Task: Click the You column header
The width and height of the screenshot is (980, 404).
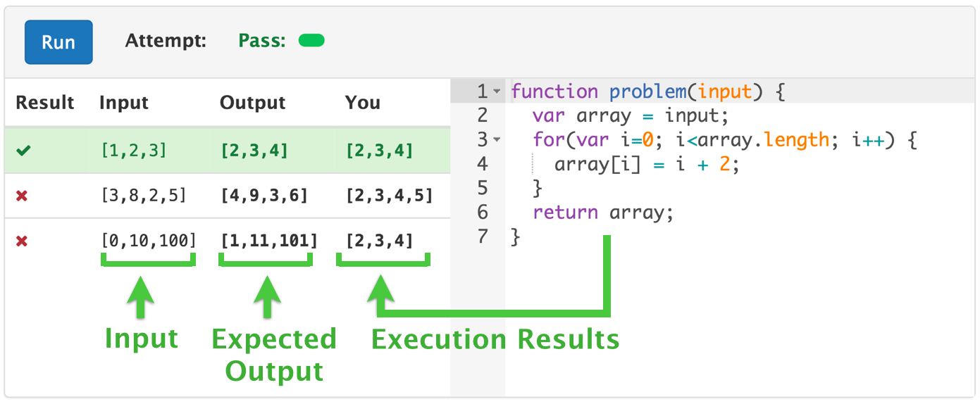Action: [x=363, y=103]
